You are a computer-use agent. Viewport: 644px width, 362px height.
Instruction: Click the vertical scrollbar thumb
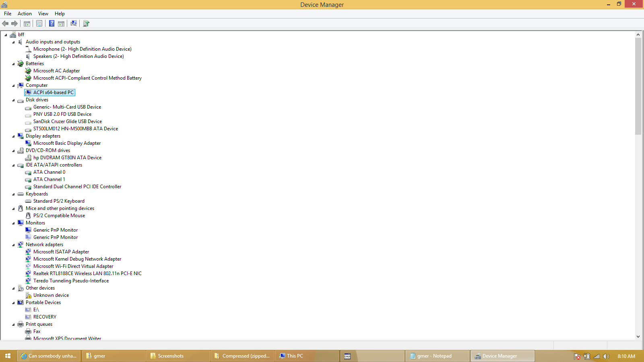click(638, 86)
